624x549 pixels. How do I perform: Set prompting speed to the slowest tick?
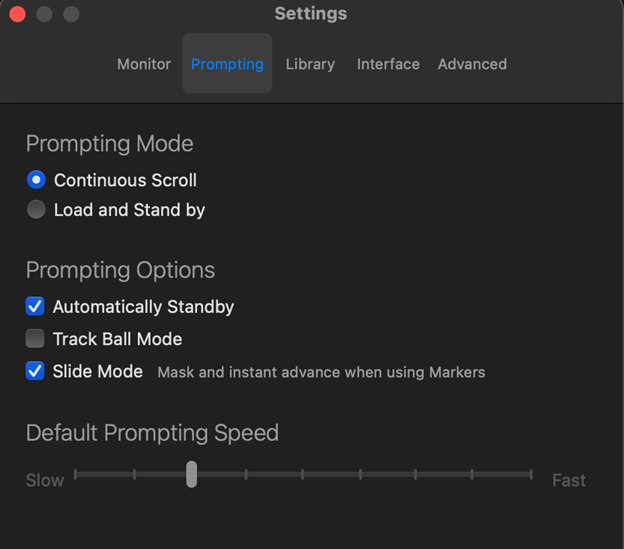(76, 474)
